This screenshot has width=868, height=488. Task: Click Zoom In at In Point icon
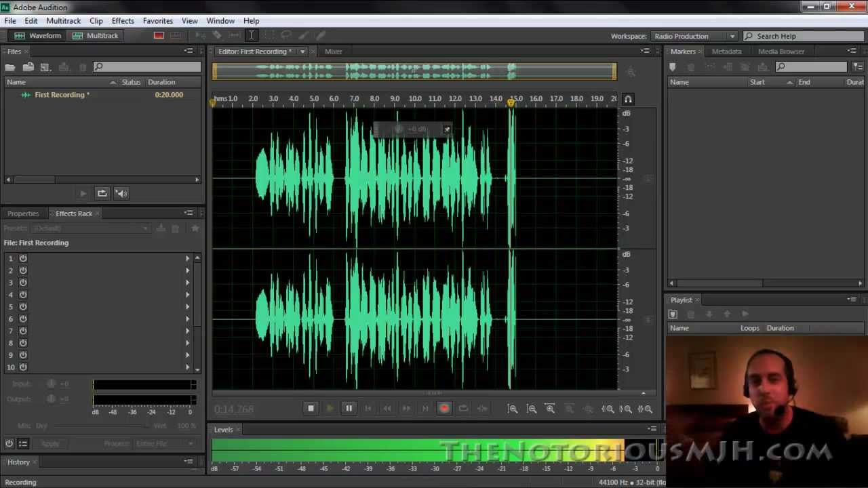tap(608, 409)
